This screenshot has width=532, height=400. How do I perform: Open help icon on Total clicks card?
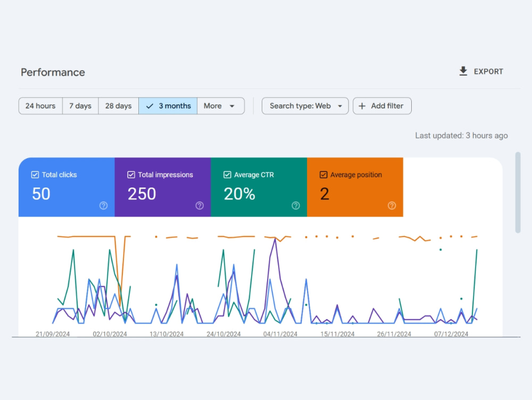(104, 206)
